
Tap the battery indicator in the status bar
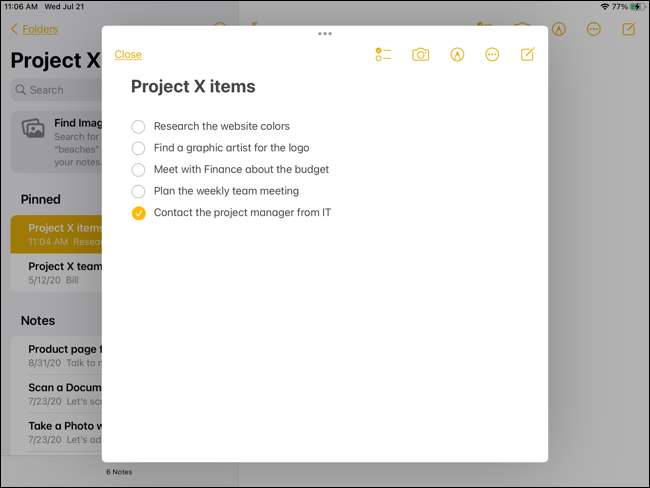click(x=637, y=7)
